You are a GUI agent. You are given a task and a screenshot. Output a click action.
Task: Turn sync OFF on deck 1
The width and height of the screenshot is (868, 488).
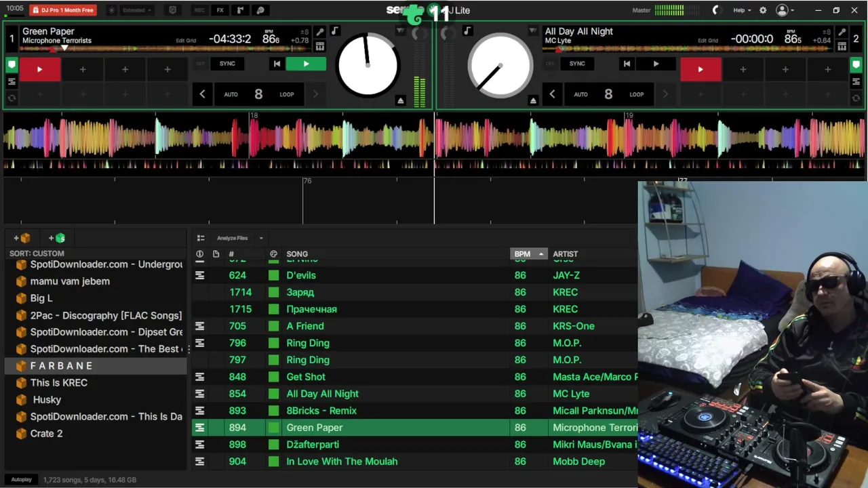pos(200,64)
